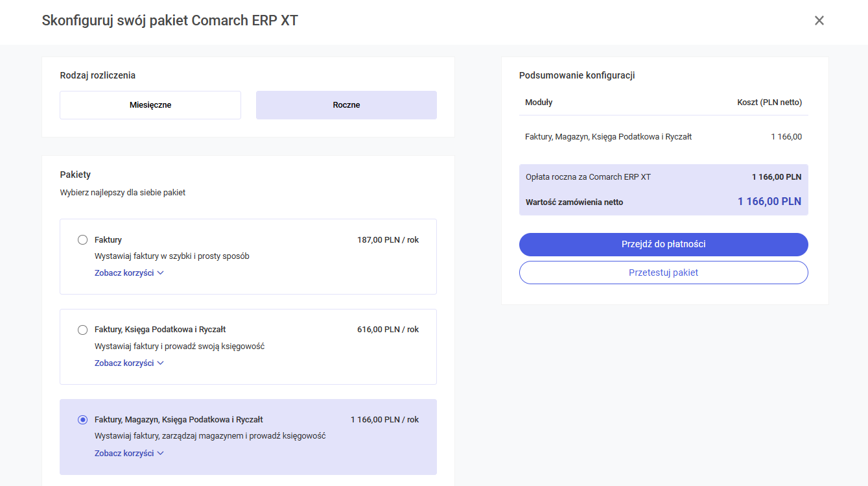Image resolution: width=868 pixels, height=486 pixels.
Task: Click chevron icon in the Magazyn package
Action: [161, 454]
